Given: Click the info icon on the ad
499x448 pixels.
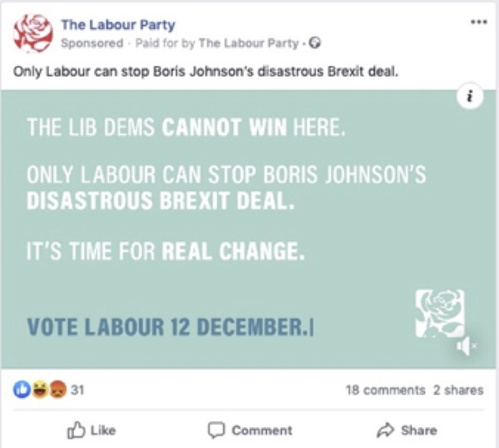Looking at the screenshot, I should (x=470, y=96).
